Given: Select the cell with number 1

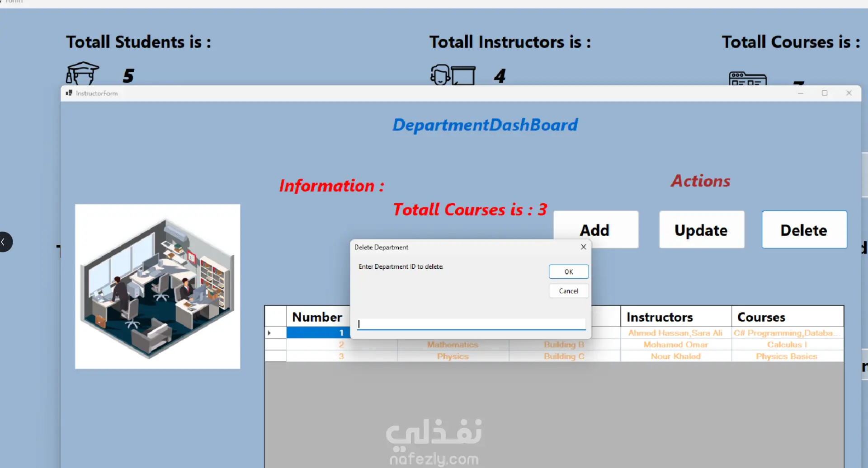Looking at the screenshot, I should coord(318,333).
